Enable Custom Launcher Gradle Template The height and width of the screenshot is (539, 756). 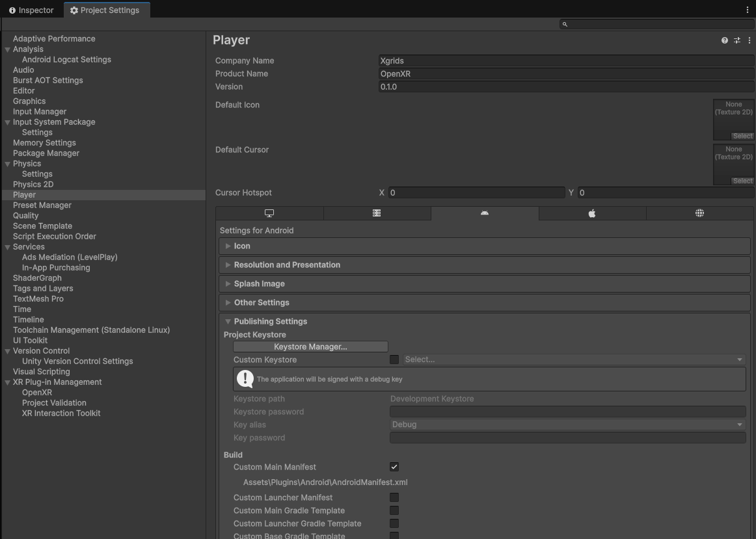coord(394,523)
